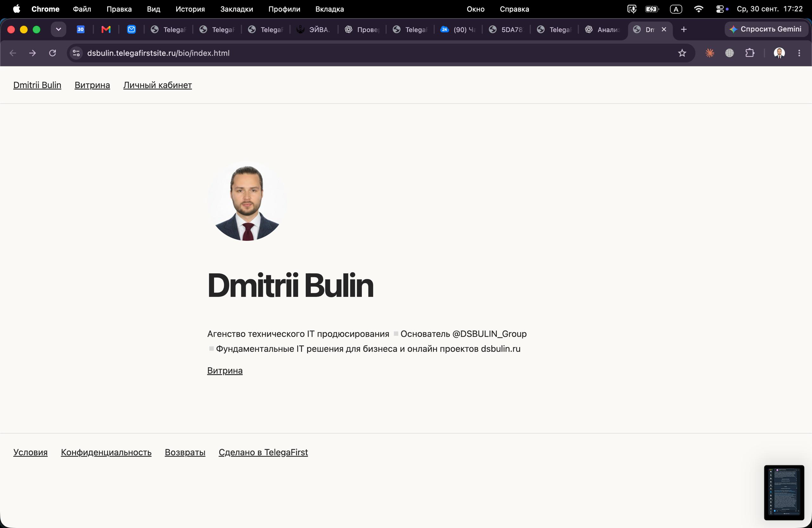812x528 pixels.
Task: Click the screenshot preview thumbnail
Action: click(x=784, y=492)
